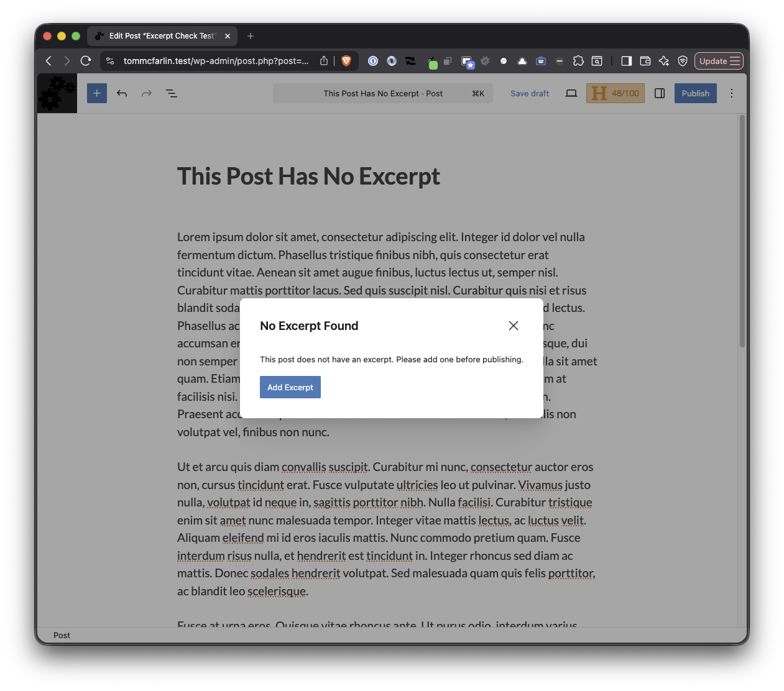784x691 pixels.
Task: Click Save draft
Action: 530,93
